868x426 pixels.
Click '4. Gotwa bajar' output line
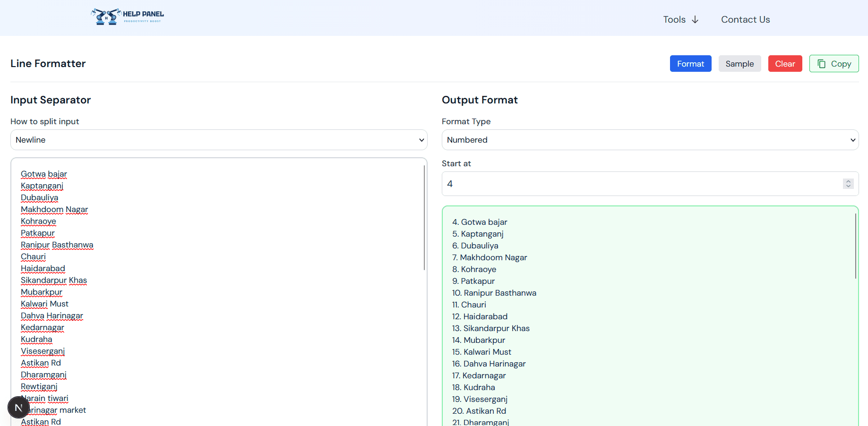(x=480, y=222)
